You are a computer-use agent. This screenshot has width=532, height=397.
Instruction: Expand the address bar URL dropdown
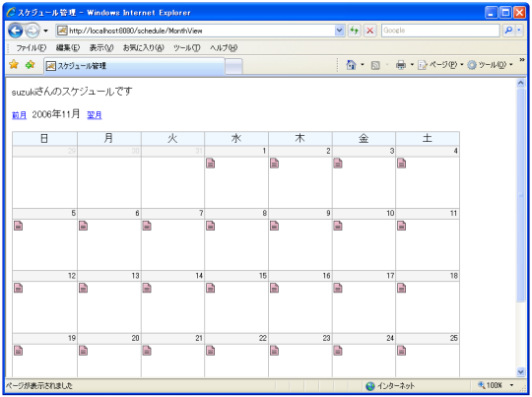pos(339,31)
